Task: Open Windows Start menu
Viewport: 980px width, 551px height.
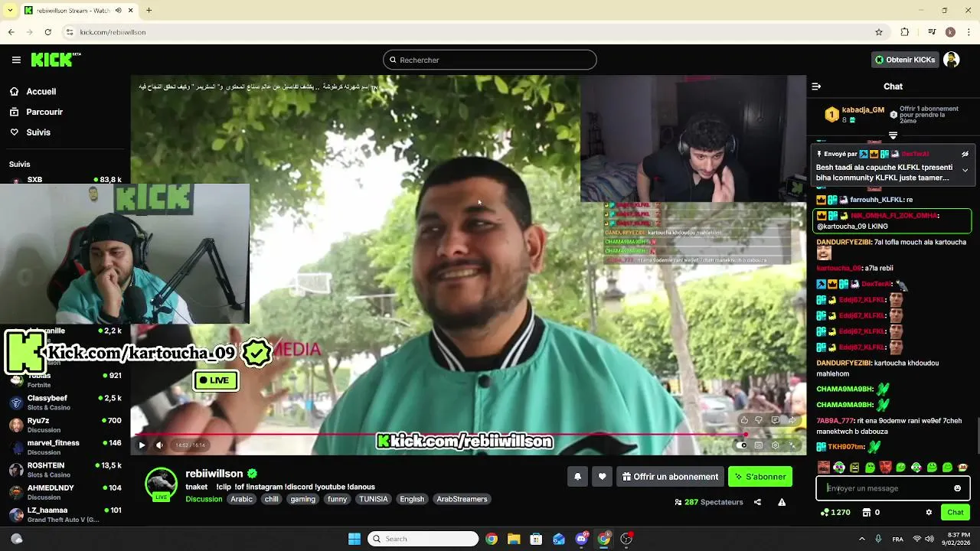Action: click(354, 539)
